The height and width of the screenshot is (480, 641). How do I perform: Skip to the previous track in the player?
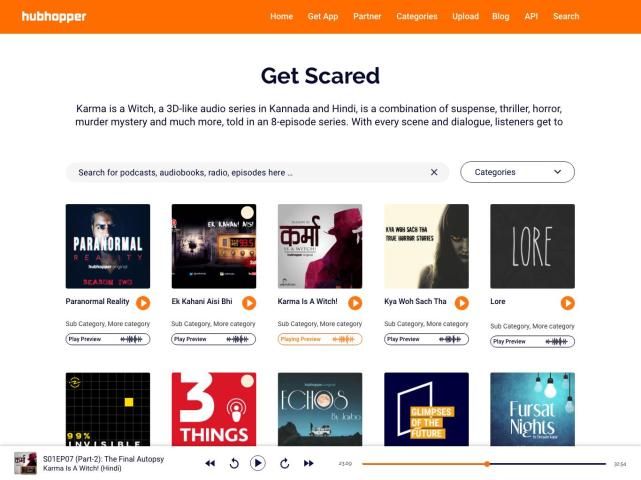[x=210, y=463]
